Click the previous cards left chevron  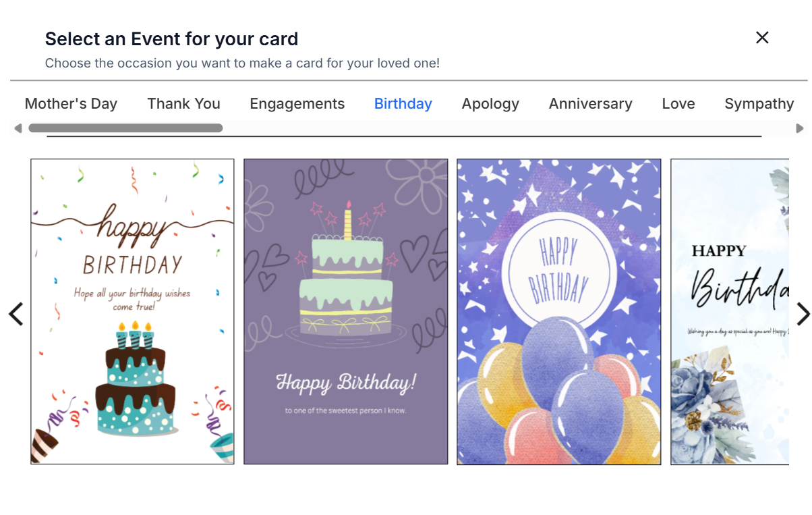click(x=16, y=314)
